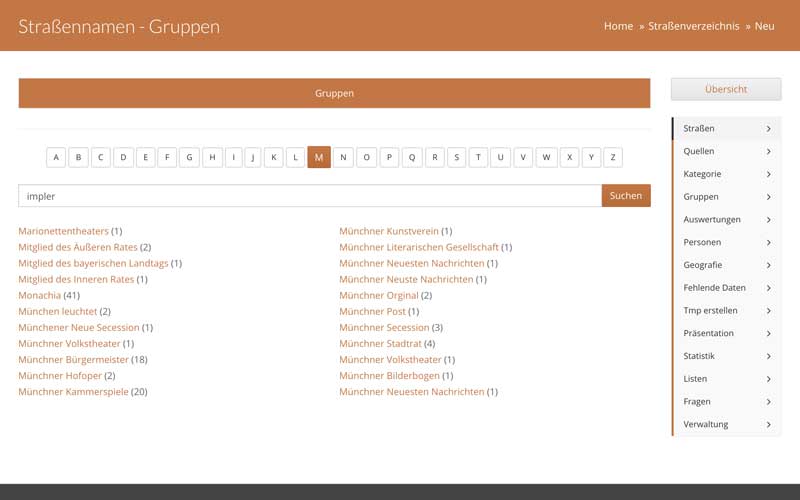The width and height of the screenshot is (800, 500).
Task: Go to Home breadcrumb link
Action: pyautogui.click(x=618, y=26)
